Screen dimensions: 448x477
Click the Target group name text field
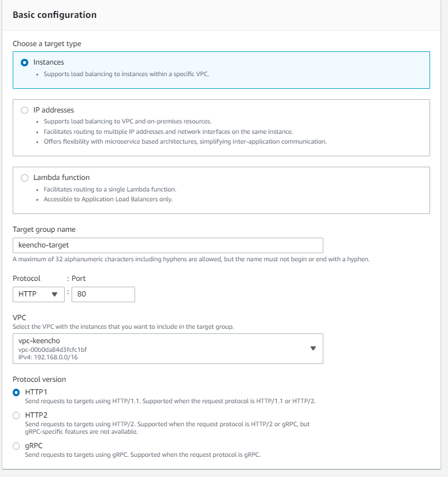pos(167,245)
